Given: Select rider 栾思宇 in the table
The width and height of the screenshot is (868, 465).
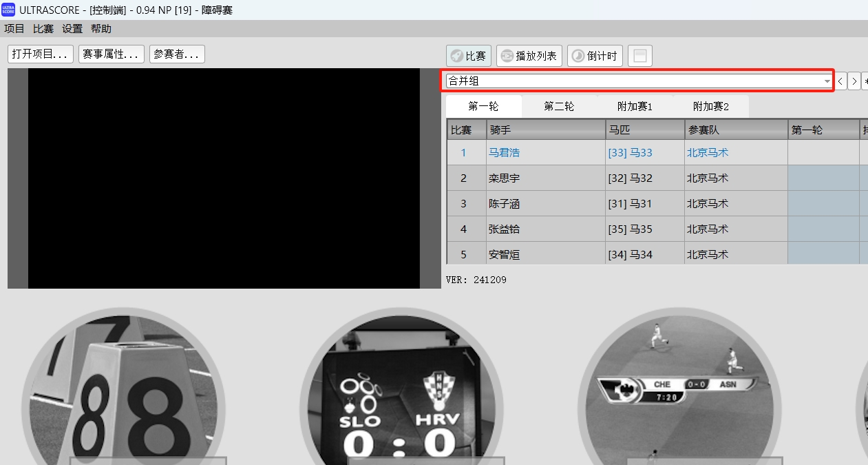Looking at the screenshot, I should tap(505, 178).
